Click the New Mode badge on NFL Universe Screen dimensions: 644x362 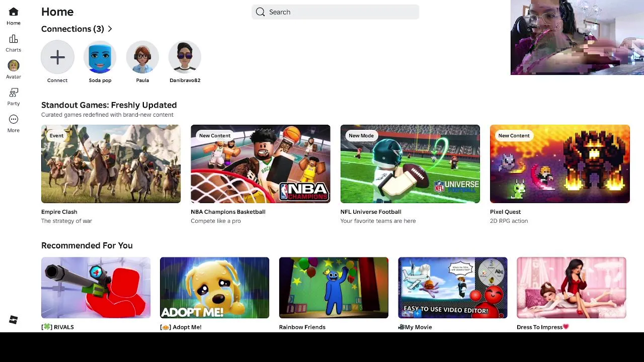tap(361, 136)
